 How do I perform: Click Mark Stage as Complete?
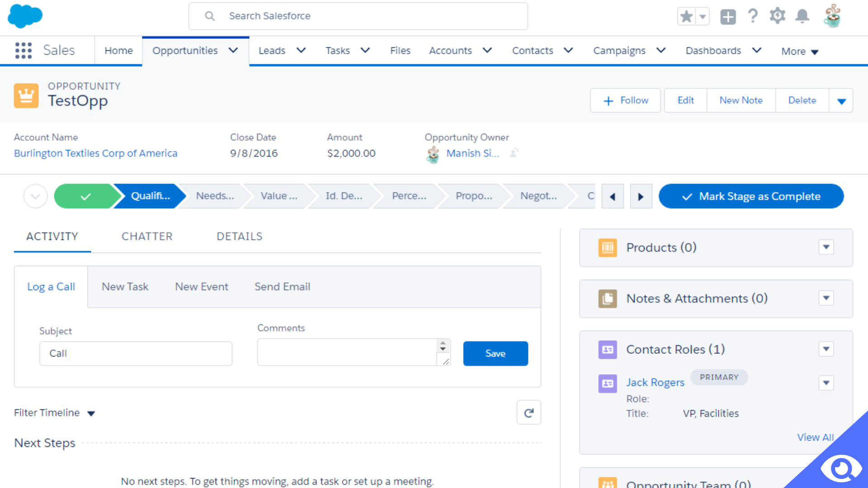pos(751,196)
